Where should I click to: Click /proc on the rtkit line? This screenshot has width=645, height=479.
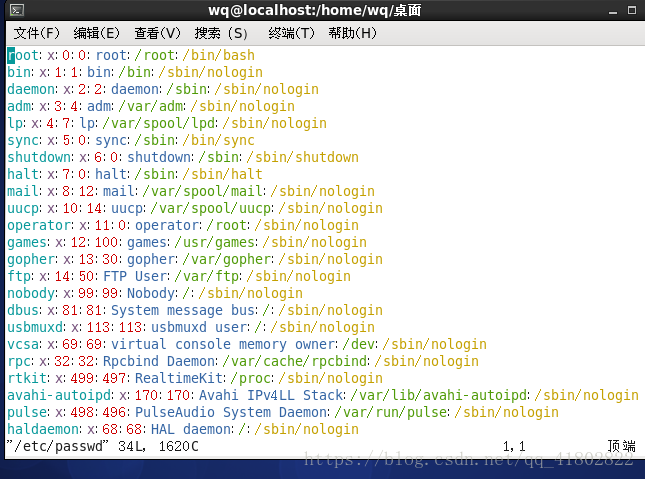coord(251,378)
